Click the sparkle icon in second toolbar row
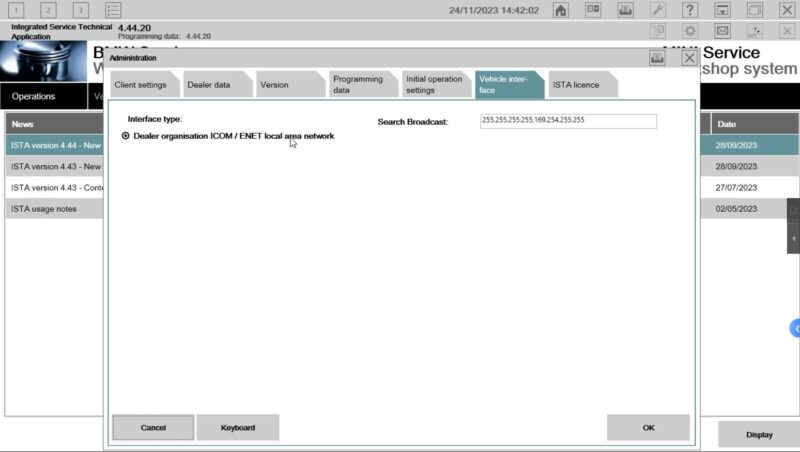The width and height of the screenshot is (800, 452). [755, 31]
